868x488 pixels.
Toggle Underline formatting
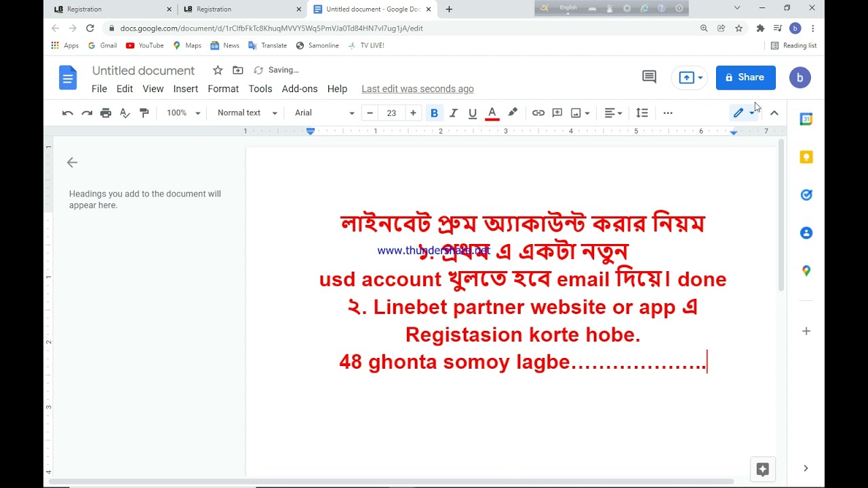click(473, 113)
